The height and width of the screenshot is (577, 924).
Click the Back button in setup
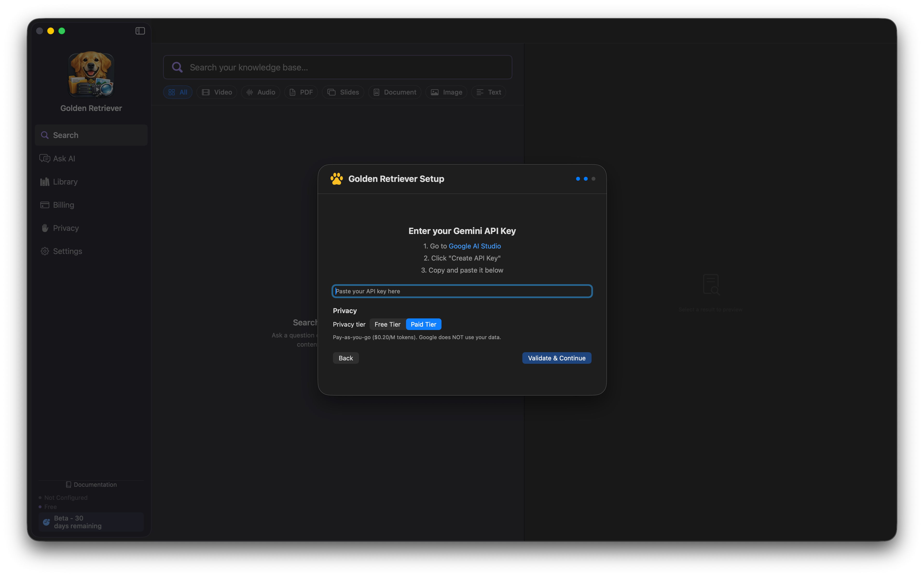coord(346,358)
